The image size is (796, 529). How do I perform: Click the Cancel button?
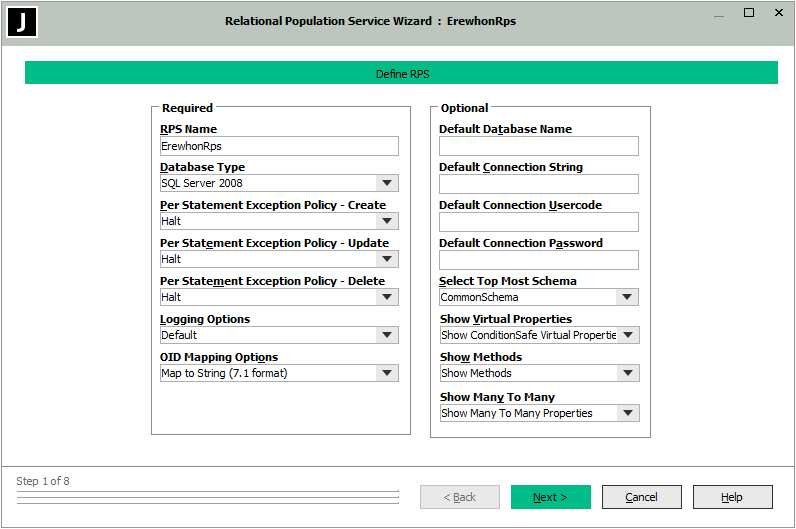pos(641,497)
